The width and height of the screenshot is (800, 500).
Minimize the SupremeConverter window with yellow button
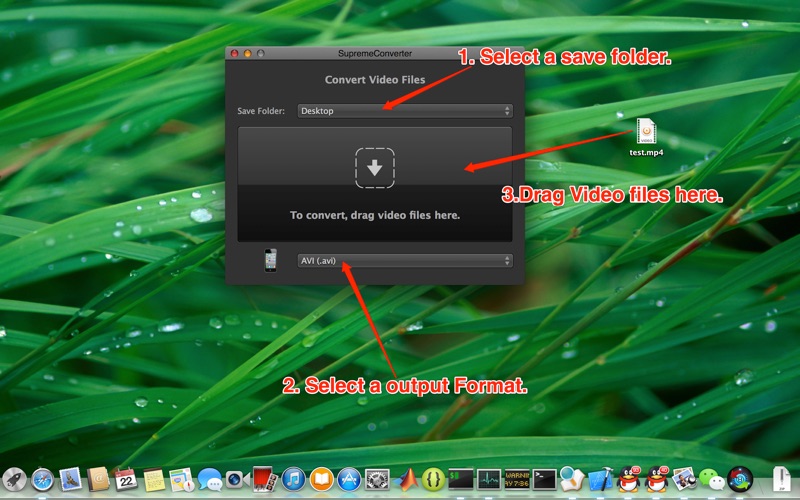click(x=247, y=53)
